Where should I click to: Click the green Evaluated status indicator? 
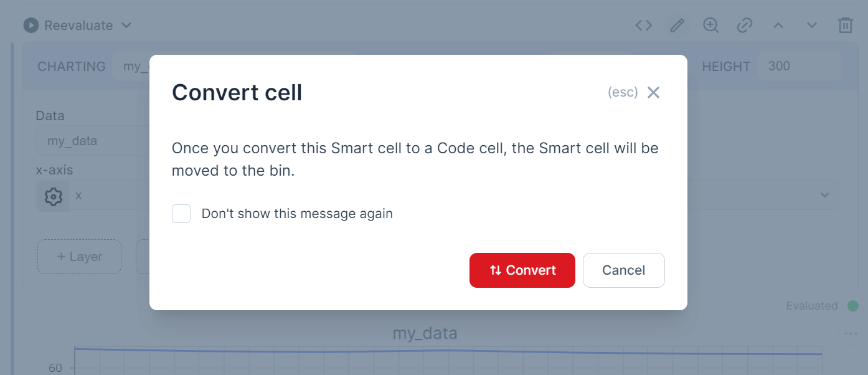click(x=852, y=306)
